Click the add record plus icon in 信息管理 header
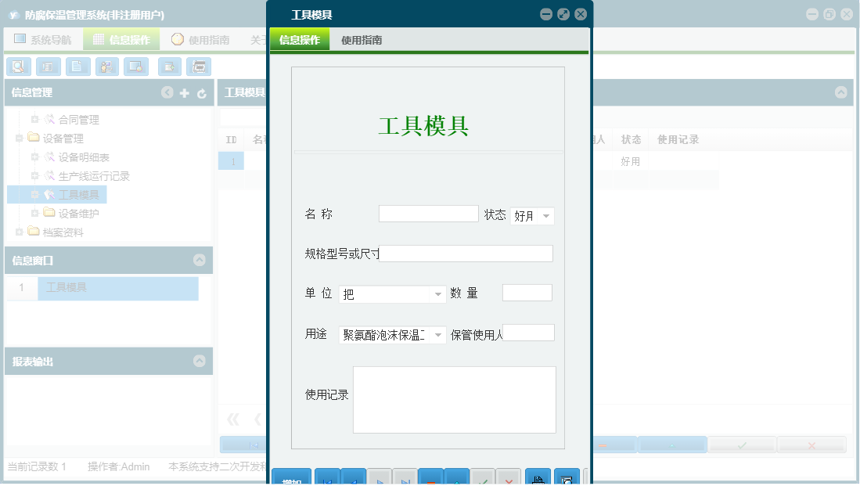 (x=183, y=92)
